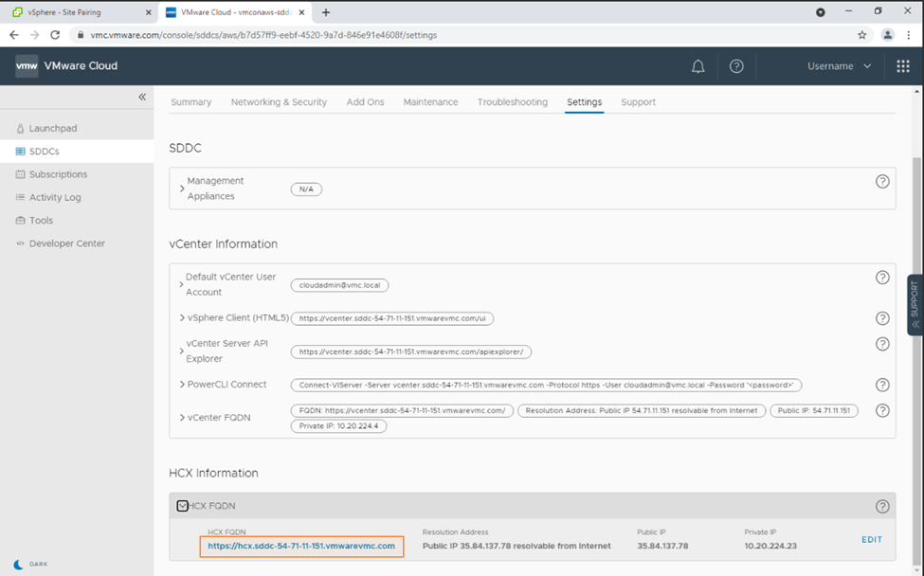
Task: Open the Username dropdown menu
Action: pyautogui.click(x=839, y=66)
